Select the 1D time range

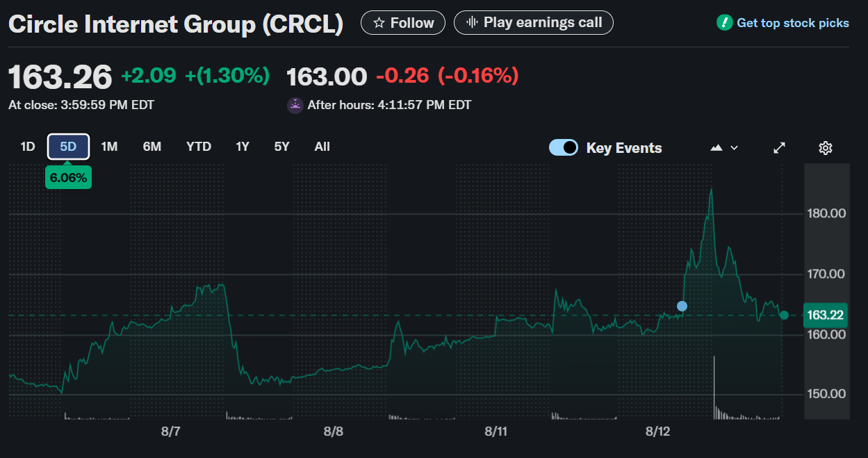[x=28, y=147]
